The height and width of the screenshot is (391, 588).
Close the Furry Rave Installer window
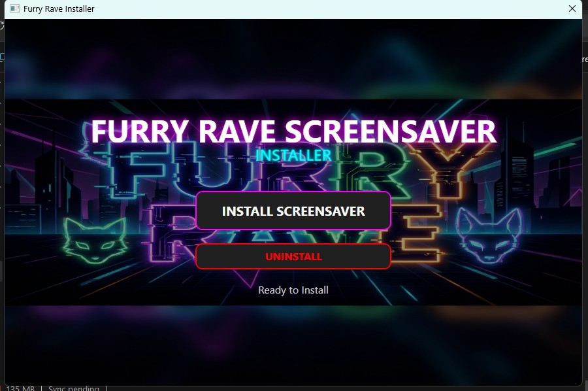click(573, 8)
